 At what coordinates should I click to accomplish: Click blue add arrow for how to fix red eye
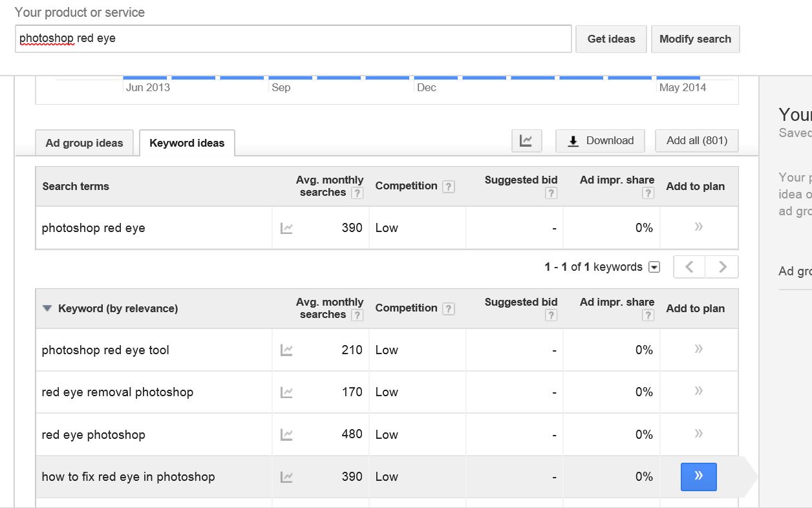(699, 477)
